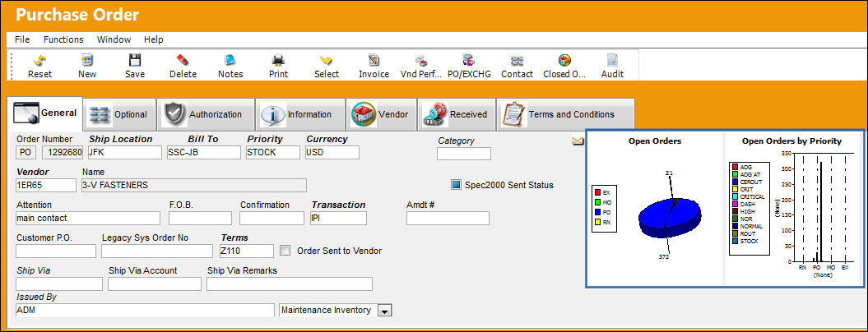Switch to the Received tab
868x332 pixels.
[x=456, y=114]
